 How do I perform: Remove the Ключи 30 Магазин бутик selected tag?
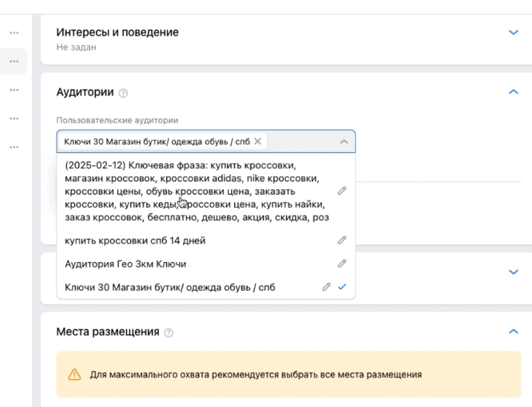pyautogui.click(x=257, y=141)
